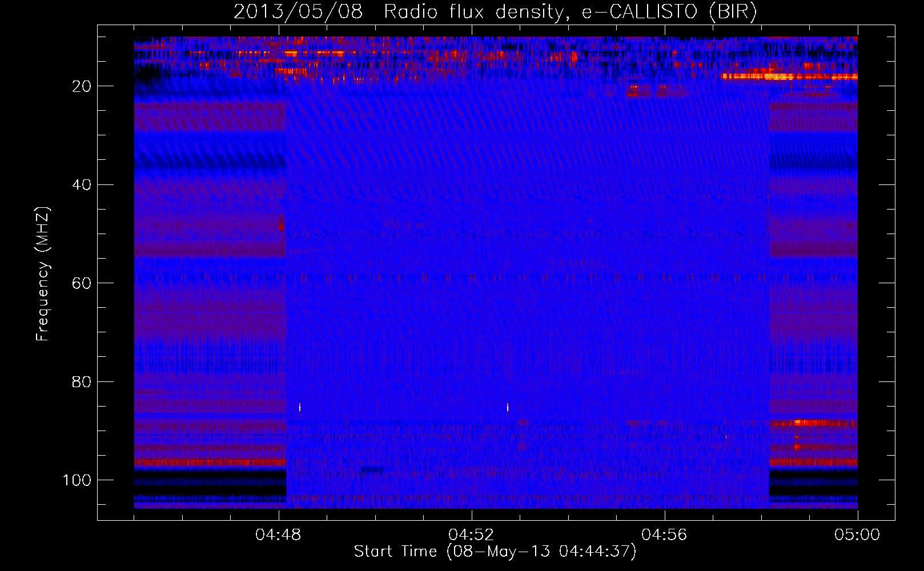Click the 04:52 time tick label
The width and height of the screenshot is (924, 571).
[x=471, y=535]
